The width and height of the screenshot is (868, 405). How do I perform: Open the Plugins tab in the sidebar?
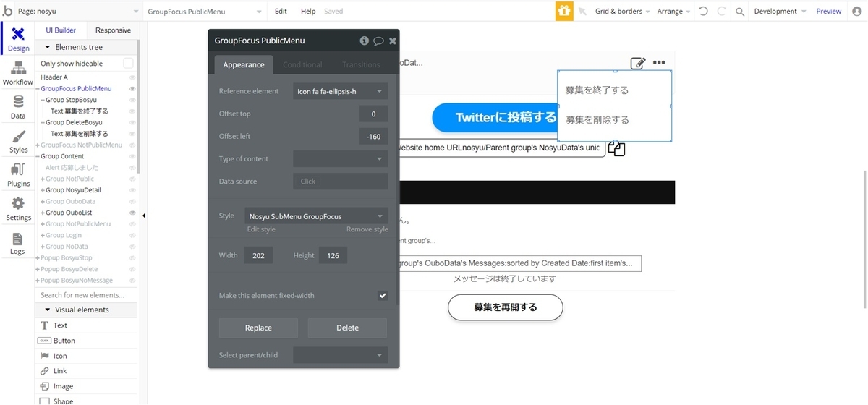click(19, 176)
